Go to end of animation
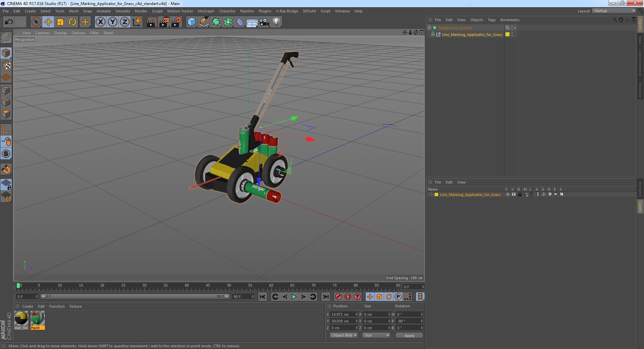 pos(325,297)
